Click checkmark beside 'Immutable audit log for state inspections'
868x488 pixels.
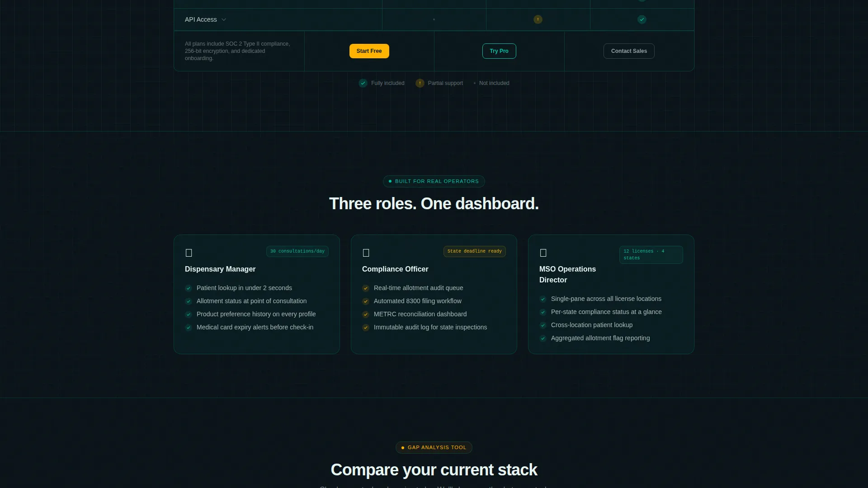coord(366,328)
